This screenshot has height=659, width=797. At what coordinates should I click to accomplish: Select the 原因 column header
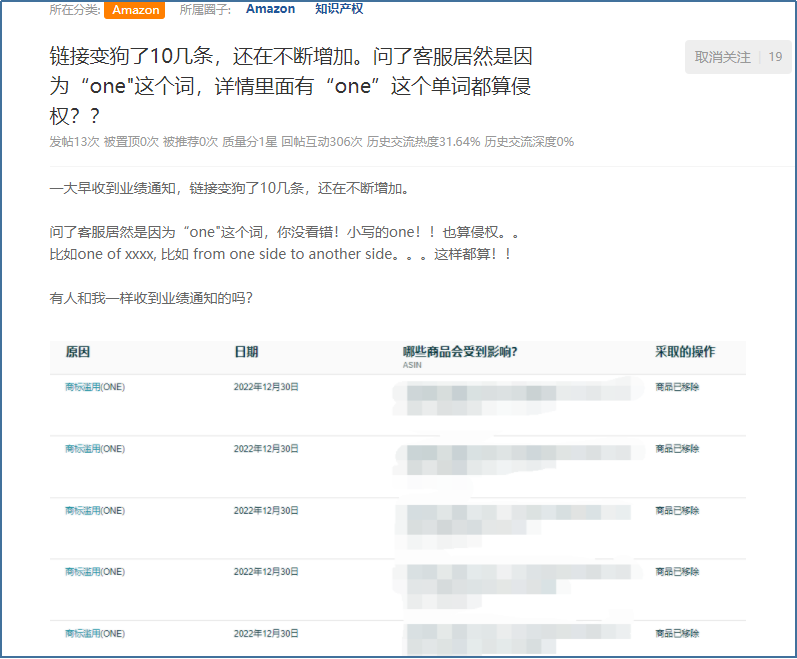tap(78, 352)
